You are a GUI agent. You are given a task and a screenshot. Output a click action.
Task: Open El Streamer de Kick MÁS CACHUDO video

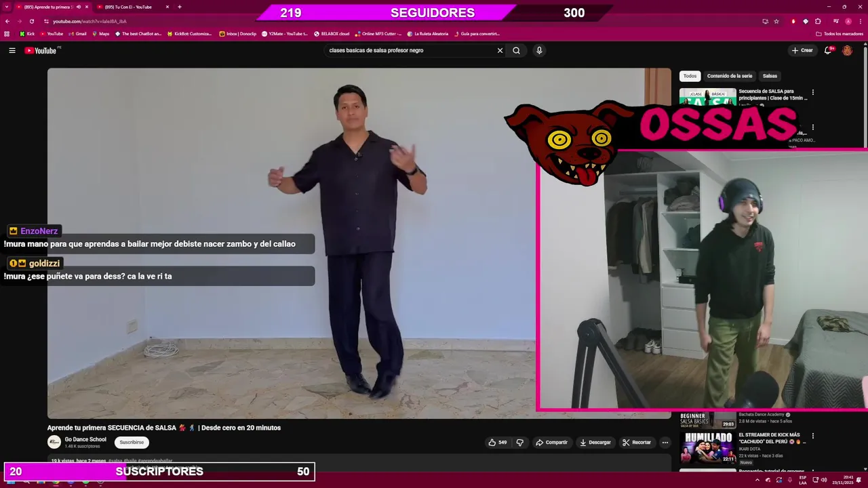coord(772,438)
